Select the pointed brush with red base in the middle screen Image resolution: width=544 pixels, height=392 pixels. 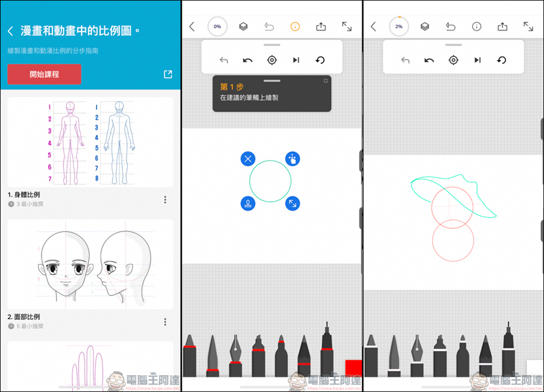click(x=212, y=356)
